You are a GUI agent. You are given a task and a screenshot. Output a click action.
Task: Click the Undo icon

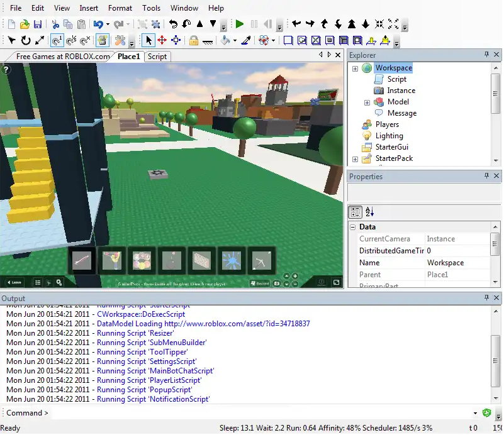click(100, 24)
